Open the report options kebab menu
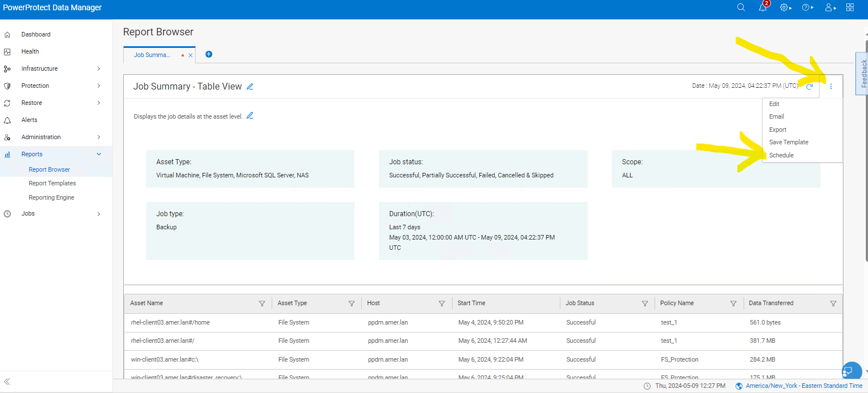 [831, 86]
